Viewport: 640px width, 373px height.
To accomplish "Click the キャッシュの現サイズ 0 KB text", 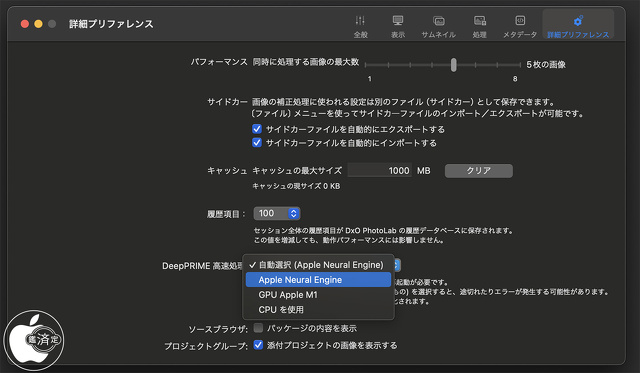I will pyautogui.click(x=296, y=186).
